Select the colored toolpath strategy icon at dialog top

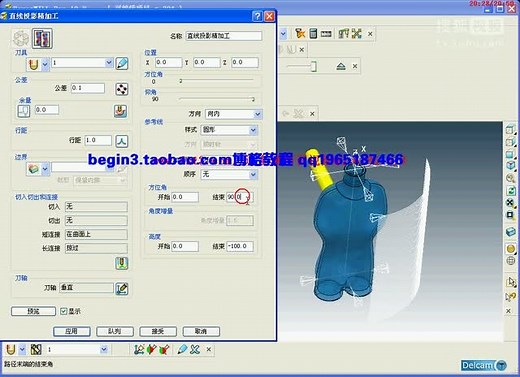(x=42, y=38)
